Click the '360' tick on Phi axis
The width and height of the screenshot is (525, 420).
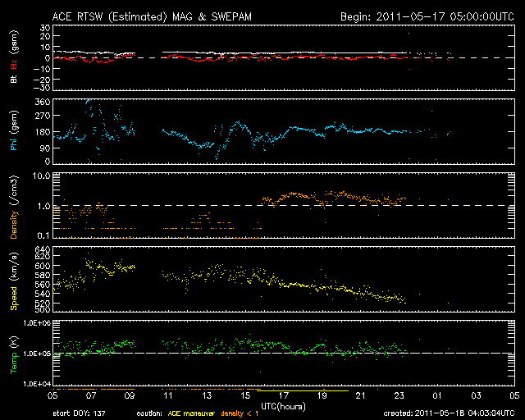pos(43,102)
